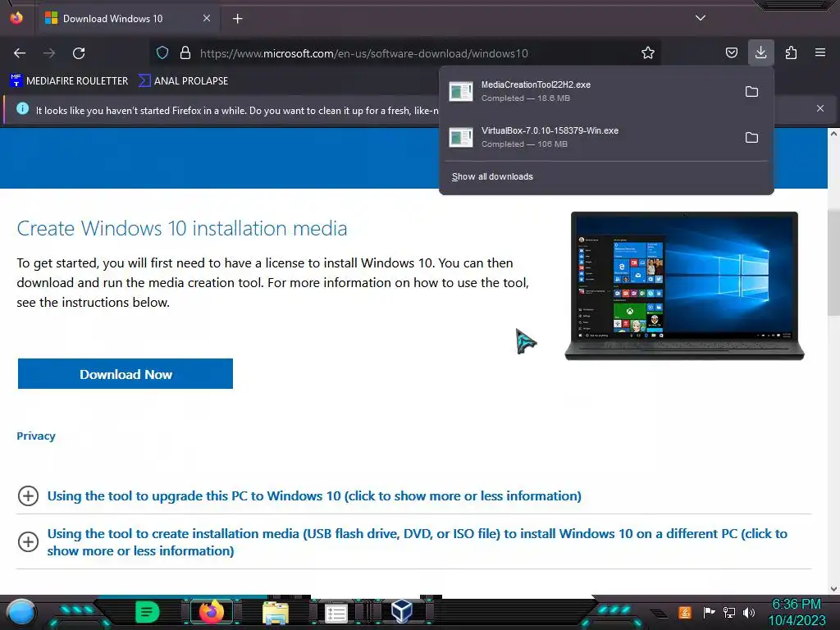This screenshot has height=630, width=840.
Task: Click the notification bar info icon
Action: 22,109
